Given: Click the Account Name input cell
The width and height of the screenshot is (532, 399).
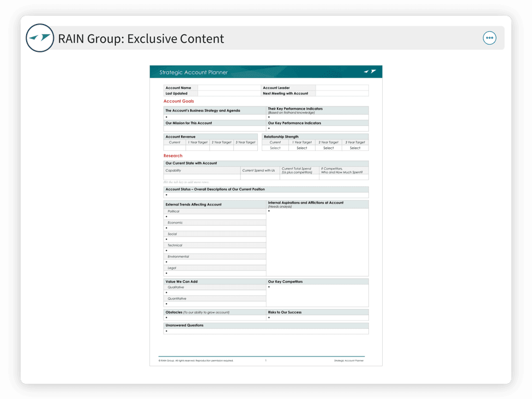Looking at the screenshot, I should [229, 88].
